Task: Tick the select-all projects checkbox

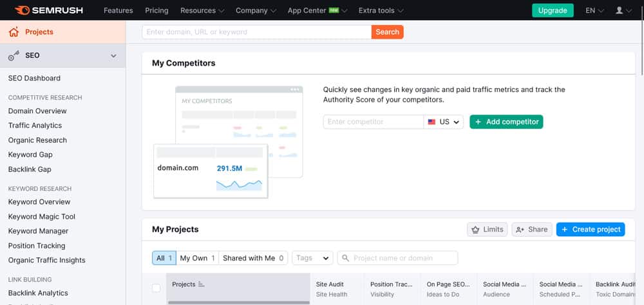Action: 156,288
